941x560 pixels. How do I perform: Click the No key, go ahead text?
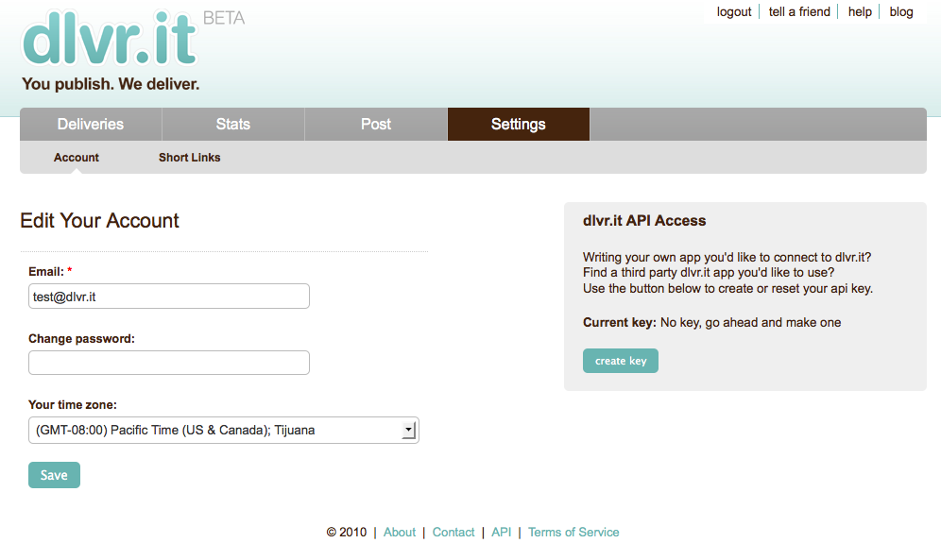750,323
